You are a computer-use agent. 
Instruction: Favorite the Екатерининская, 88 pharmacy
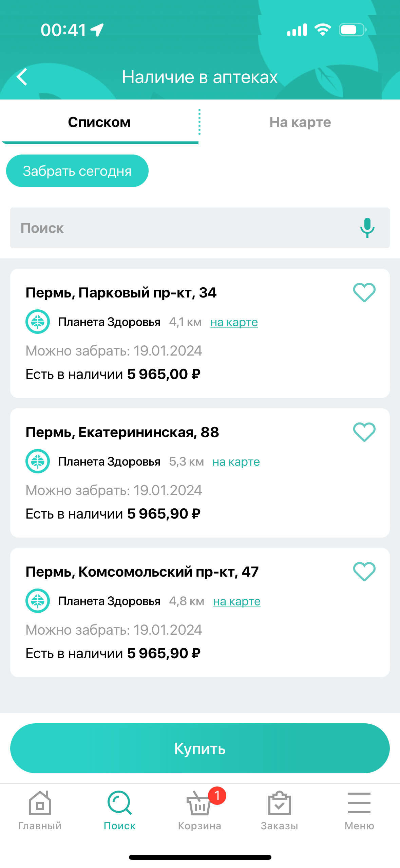[x=364, y=432]
